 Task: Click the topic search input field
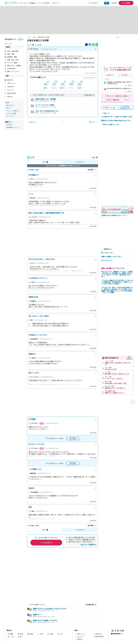tap(96, 3)
